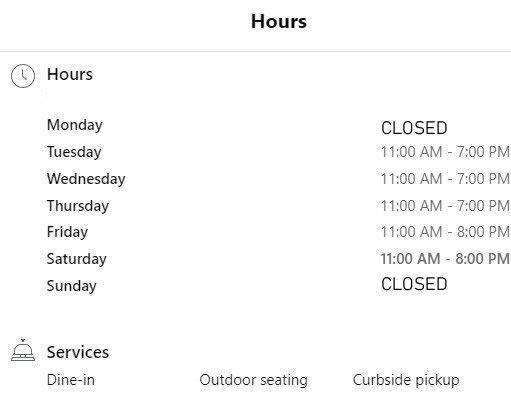Select the Curbside pickup service
The width and height of the screenshot is (511, 409).
point(406,380)
